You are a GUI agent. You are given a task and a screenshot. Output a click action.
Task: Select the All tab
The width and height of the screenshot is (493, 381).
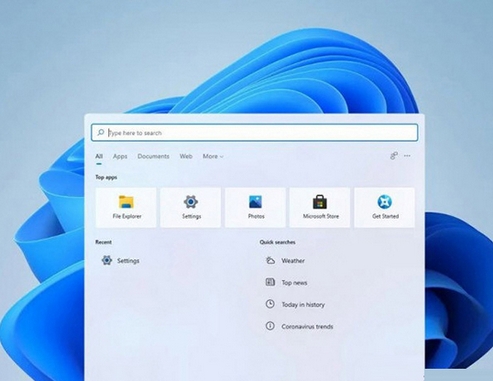pos(99,156)
